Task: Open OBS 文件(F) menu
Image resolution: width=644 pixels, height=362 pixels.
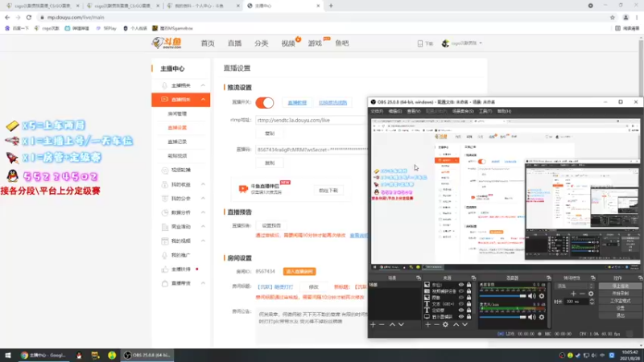Action: click(x=377, y=111)
